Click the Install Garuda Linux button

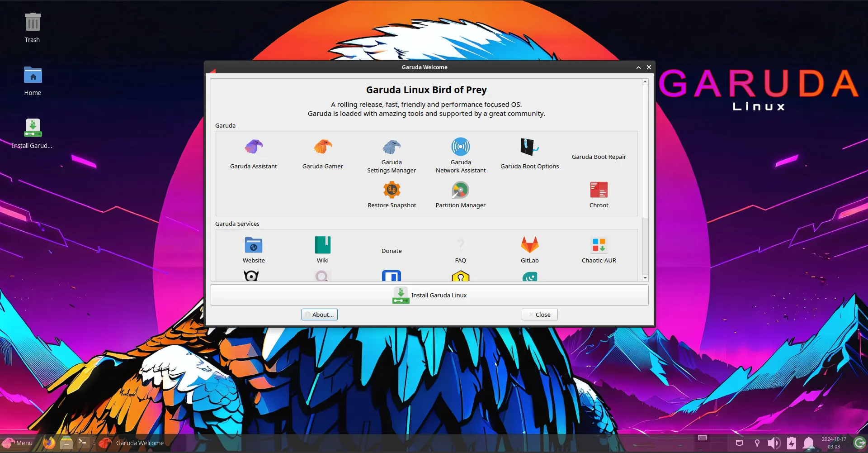(x=429, y=295)
